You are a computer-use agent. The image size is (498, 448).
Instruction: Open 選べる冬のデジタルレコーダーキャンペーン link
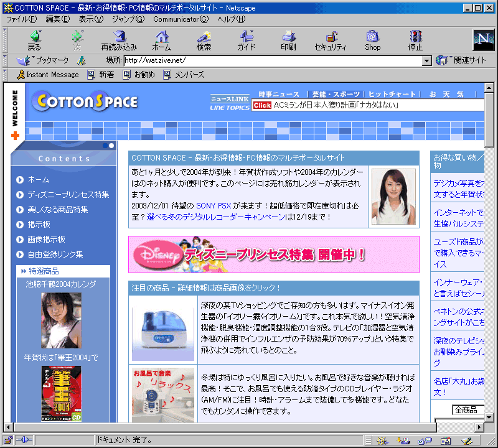pos(215,217)
